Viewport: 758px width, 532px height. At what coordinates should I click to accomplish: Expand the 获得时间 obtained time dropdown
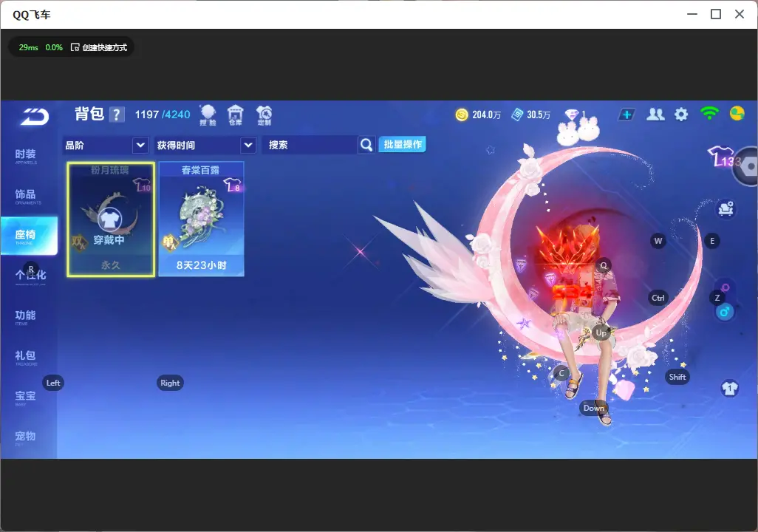205,145
